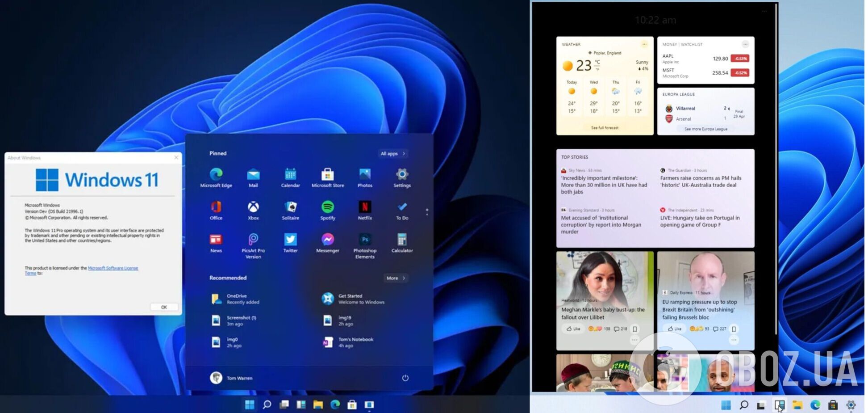Open the Money Watchlist card menu
This screenshot has width=868, height=413.
[745, 44]
